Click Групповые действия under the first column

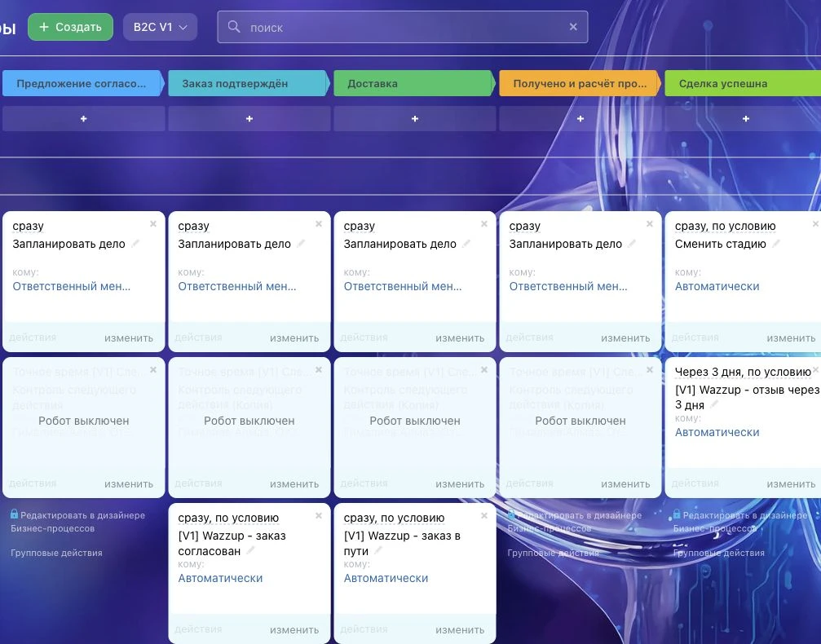56,553
